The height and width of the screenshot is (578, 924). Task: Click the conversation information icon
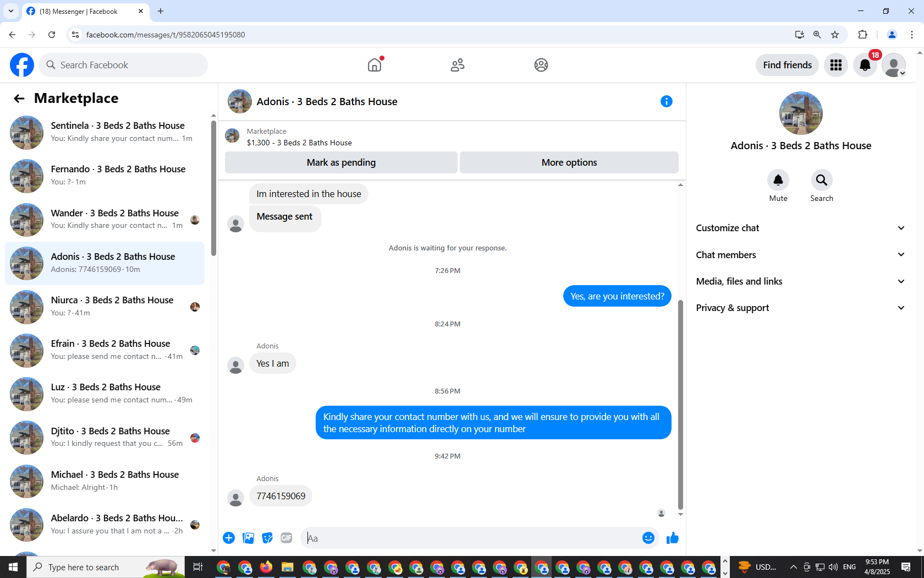[x=667, y=101]
